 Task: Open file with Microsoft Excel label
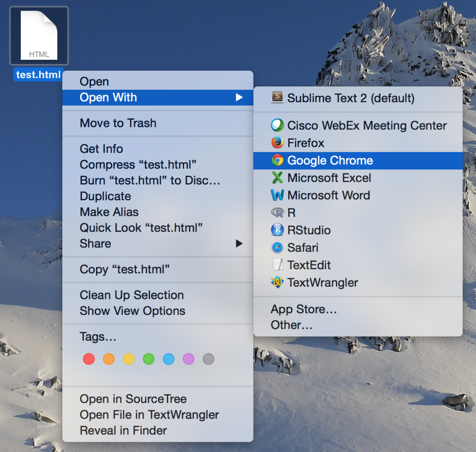tap(329, 178)
